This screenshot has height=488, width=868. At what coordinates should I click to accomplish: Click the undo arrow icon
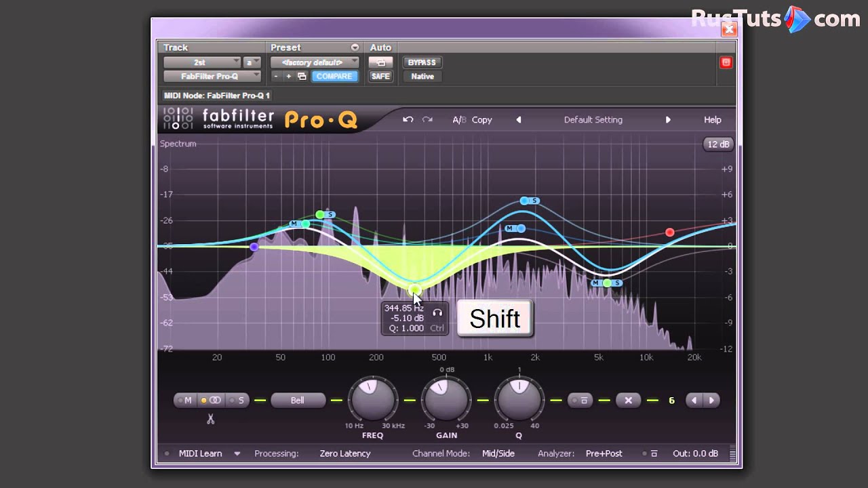pyautogui.click(x=408, y=119)
